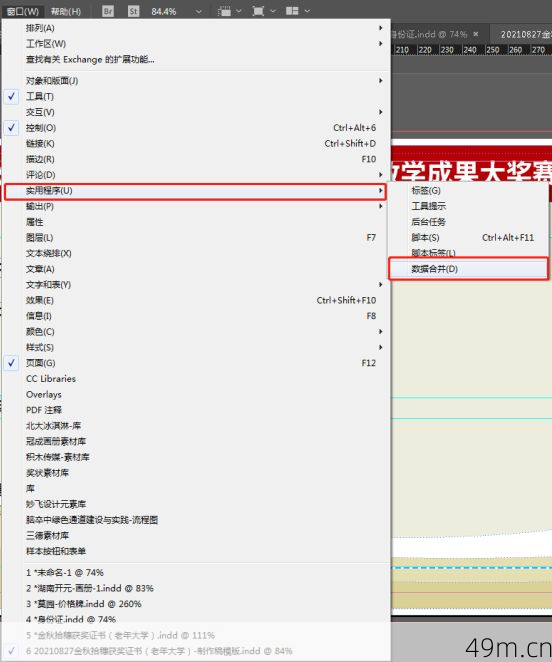Screen dimensions: 552x662
Task: Open the arrange documents icon
Action: pos(292,11)
